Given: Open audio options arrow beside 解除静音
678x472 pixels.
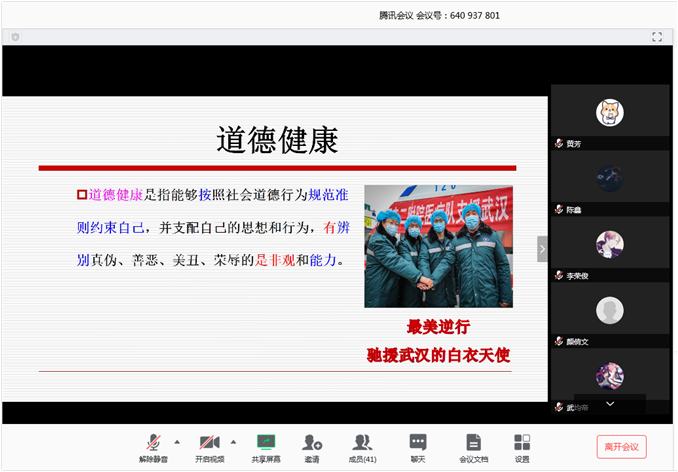Looking at the screenshot, I should pos(177,441).
